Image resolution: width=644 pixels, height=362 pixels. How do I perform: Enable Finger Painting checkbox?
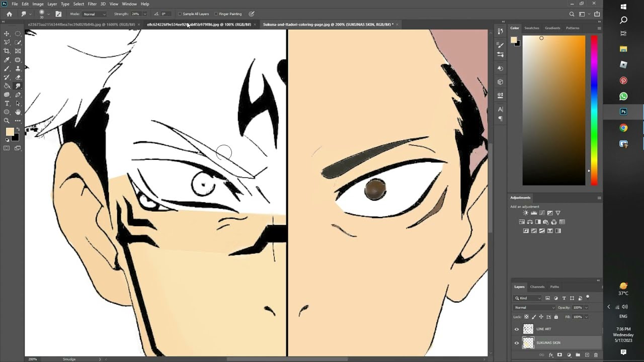(x=216, y=14)
